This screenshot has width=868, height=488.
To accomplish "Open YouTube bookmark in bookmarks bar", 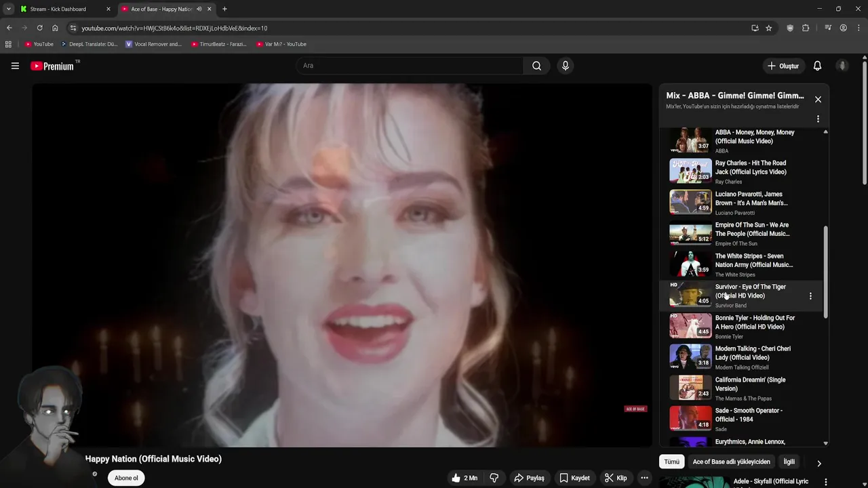I will pos(39,44).
